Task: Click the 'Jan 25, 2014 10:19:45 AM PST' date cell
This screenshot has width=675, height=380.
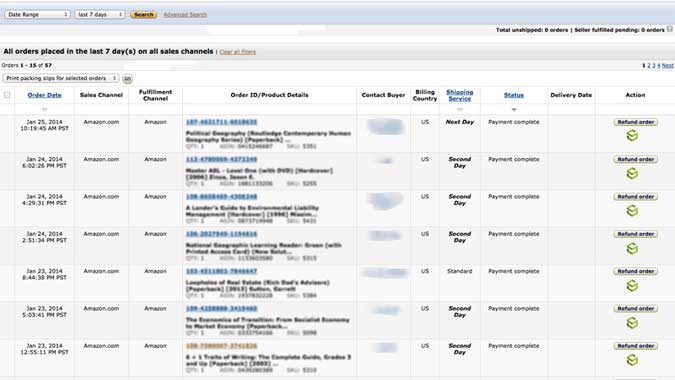Action: (44, 125)
